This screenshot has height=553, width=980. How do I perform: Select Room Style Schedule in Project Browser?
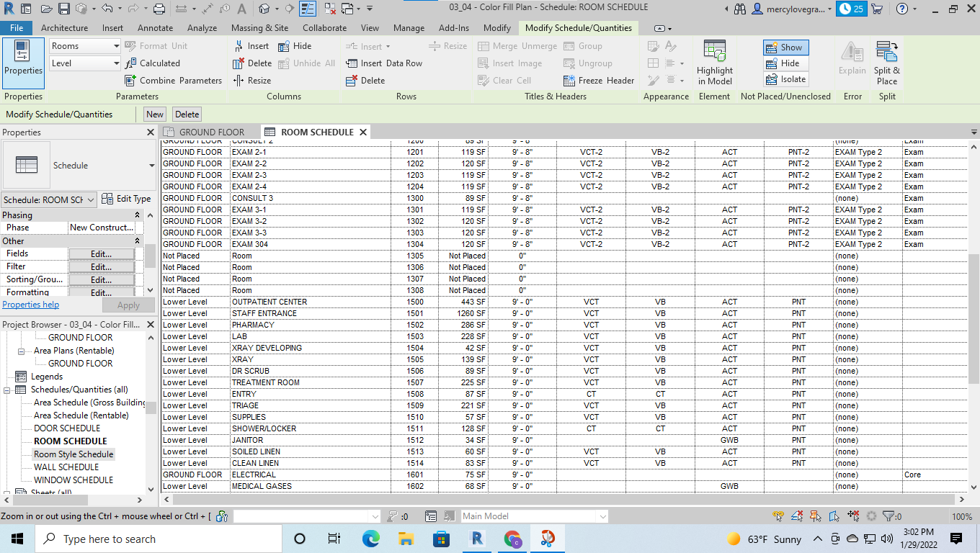pyautogui.click(x=75, y=454)
